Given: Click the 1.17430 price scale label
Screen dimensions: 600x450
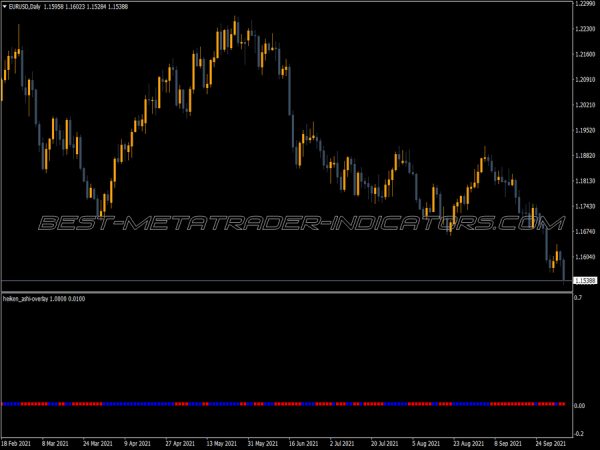Looking at the screenshot, I should coord(585,206).
